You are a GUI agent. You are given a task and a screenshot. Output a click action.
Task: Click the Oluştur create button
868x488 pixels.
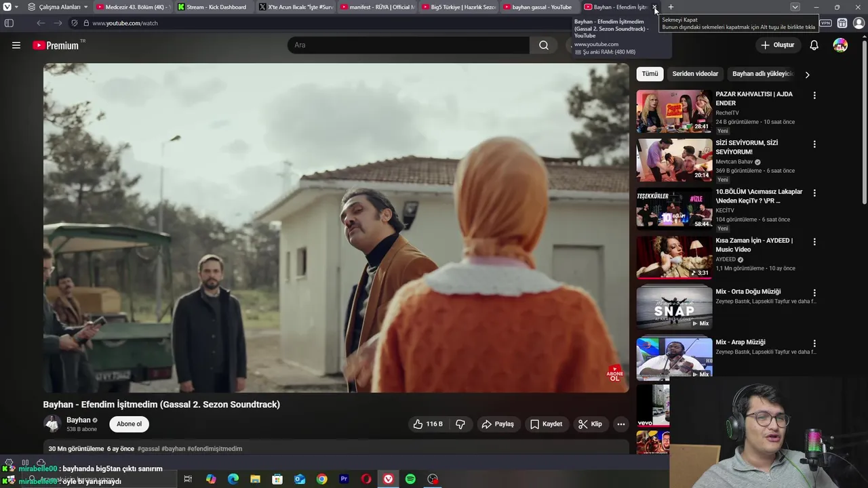pos(777,45)
